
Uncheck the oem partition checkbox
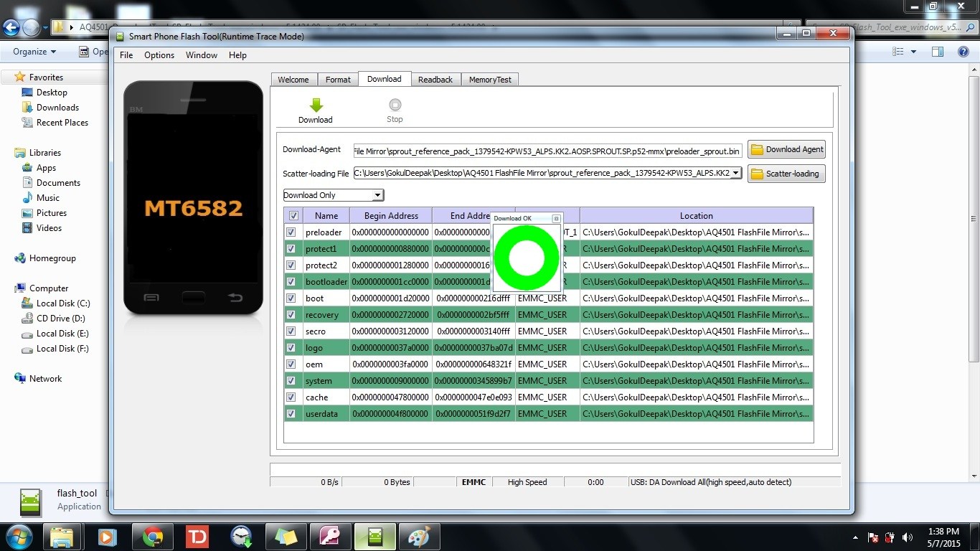tap(291, 364)
